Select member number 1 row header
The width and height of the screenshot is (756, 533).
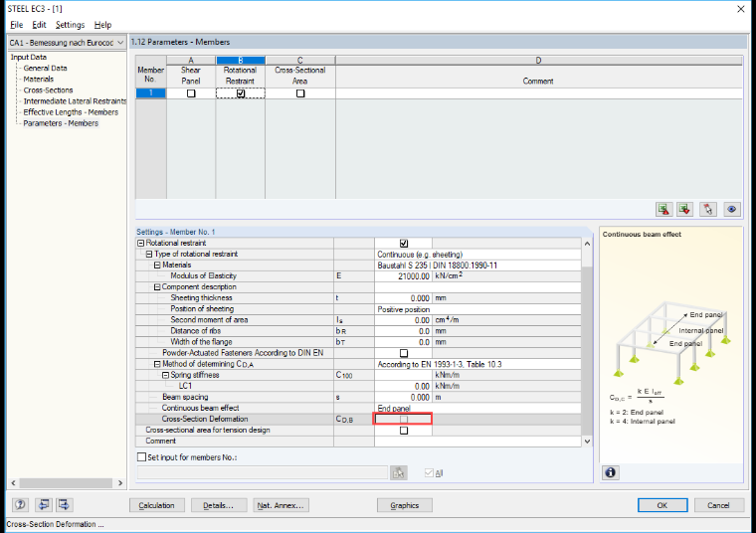[x=151, y=93]
